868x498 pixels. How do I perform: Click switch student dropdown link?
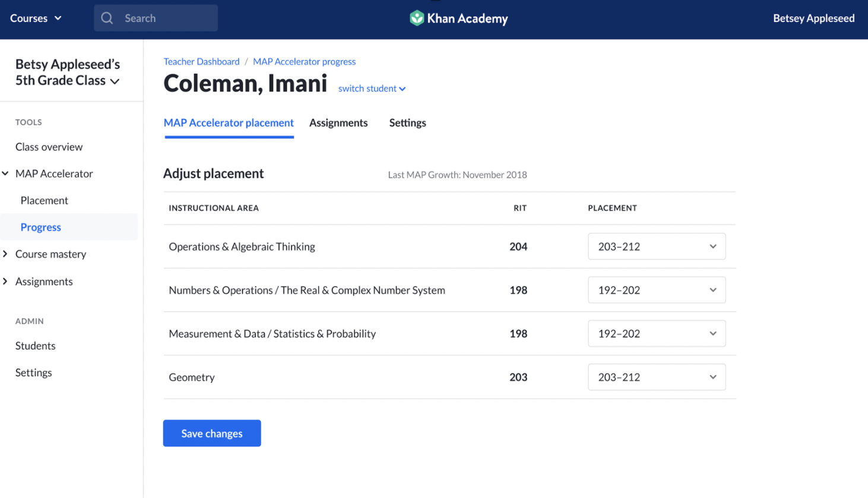(372, 89)
